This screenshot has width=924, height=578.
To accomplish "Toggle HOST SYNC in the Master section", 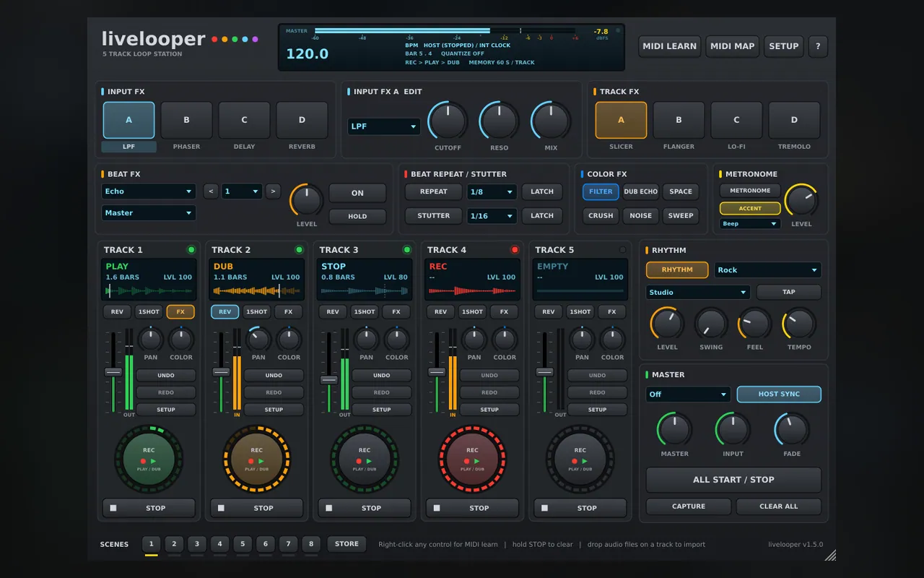I will (779, 394).
